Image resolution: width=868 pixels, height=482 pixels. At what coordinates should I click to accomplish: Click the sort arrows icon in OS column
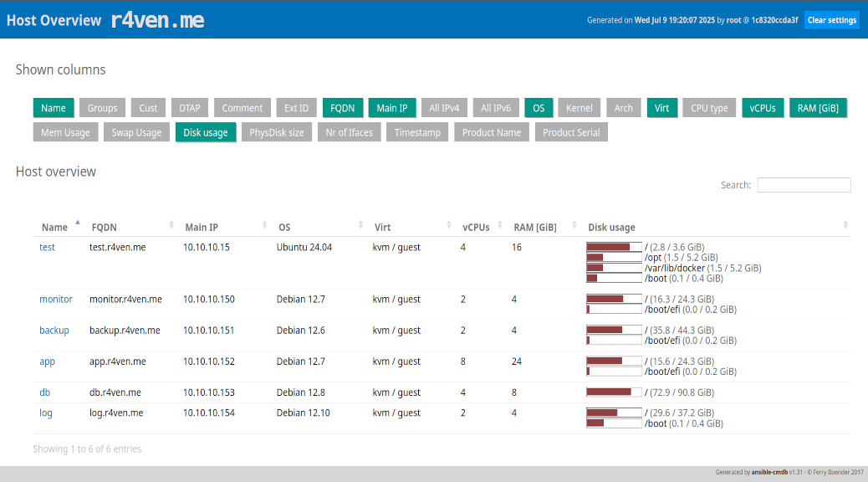point(361,226)
